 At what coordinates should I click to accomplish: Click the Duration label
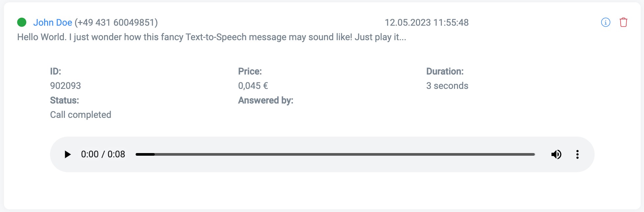tap(445, 71)
